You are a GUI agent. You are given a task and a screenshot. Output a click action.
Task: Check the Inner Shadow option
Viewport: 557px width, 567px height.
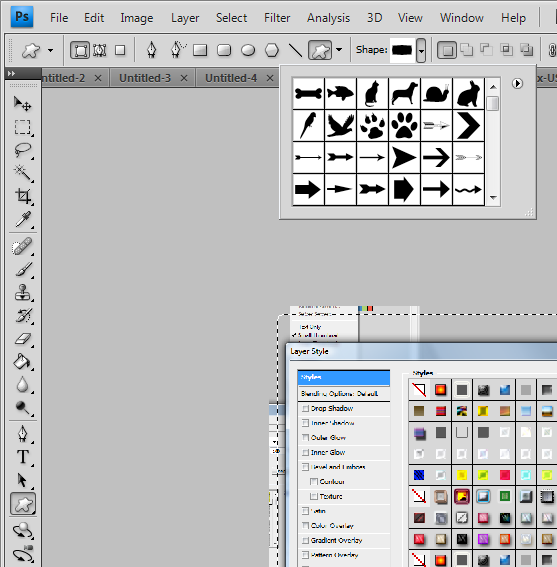[x=306, y=423]
